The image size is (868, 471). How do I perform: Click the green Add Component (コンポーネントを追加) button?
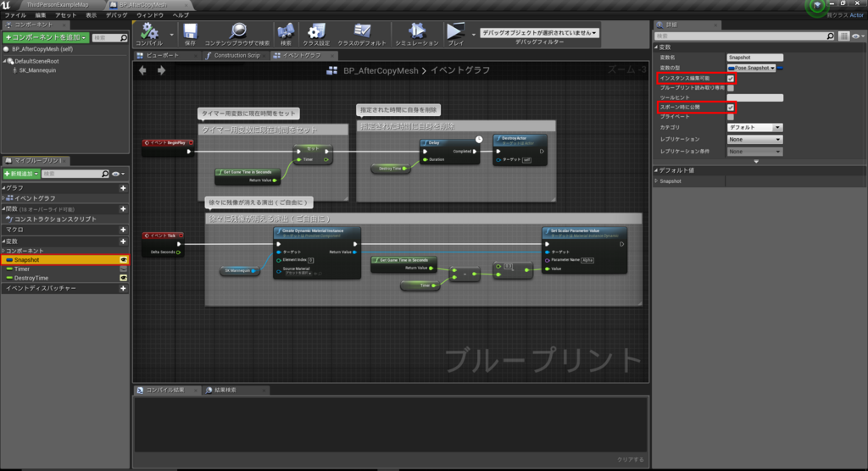click(46, 37)
